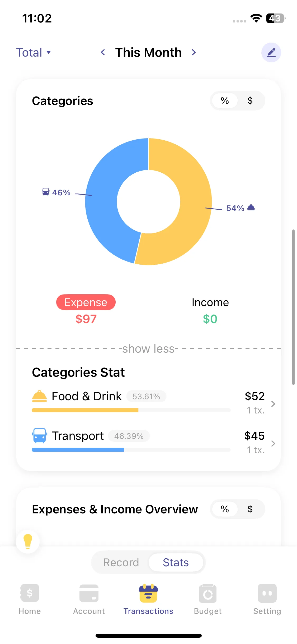Open the Setting tab icon
Viewport: 297px width, 644px height.
click(267, 593)
